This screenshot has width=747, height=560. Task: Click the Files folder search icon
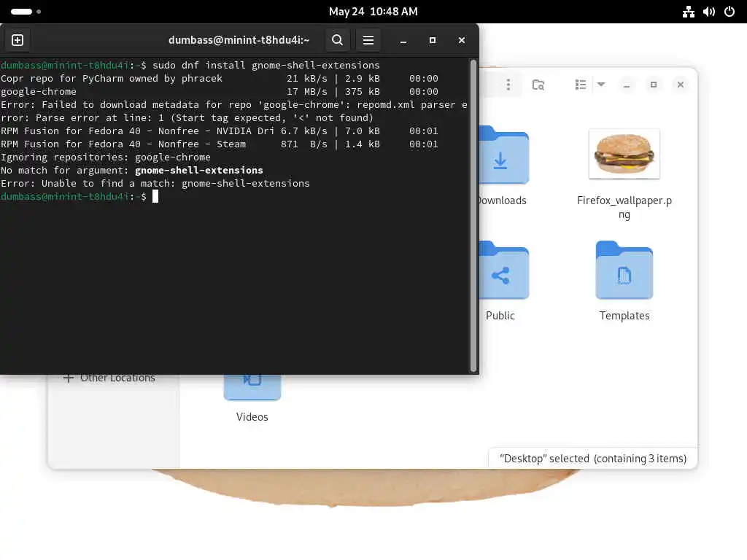(x=538, y=85)
